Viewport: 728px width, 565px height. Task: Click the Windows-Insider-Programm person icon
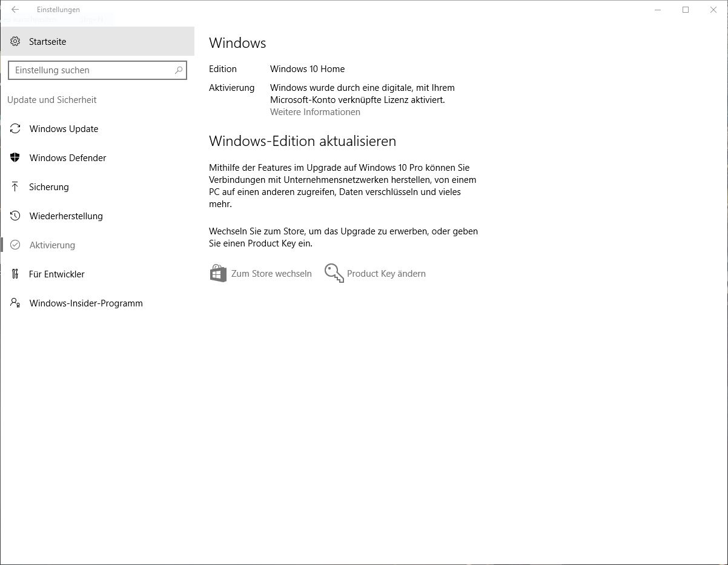click(x=15, y=303)
